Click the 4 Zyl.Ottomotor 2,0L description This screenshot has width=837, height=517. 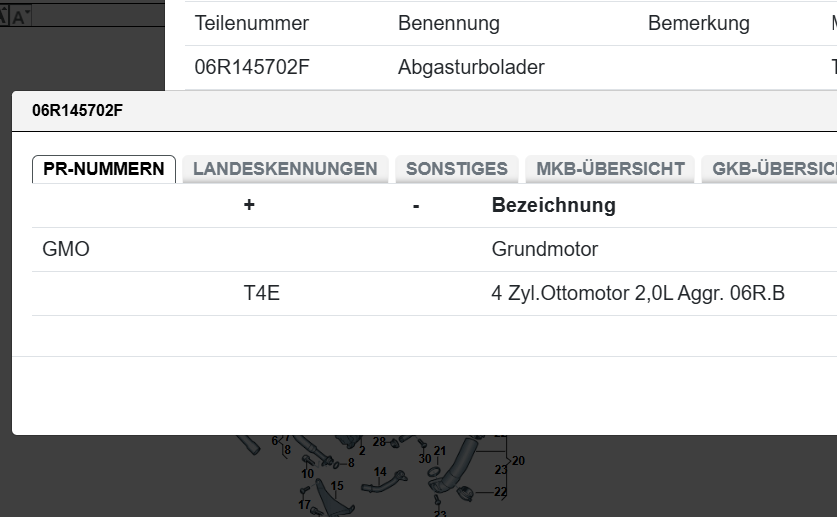click(638, 294)
